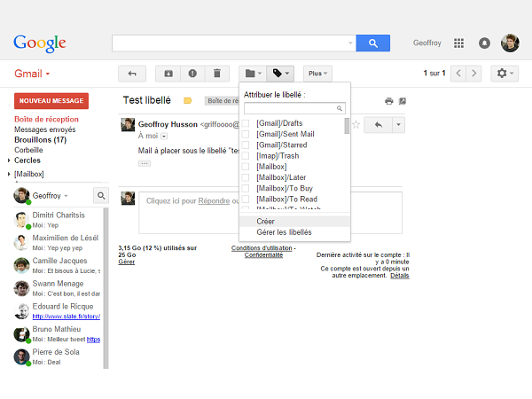
Task: Compose with NOUVEAU MESSAGE button
Action: 51,101
